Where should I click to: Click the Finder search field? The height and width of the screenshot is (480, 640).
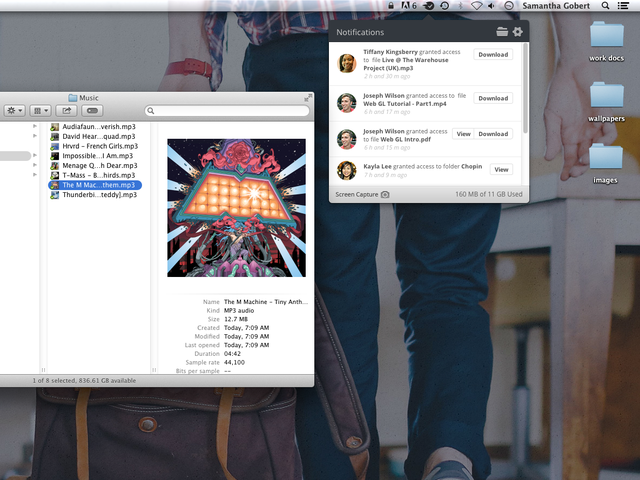pos(230,111)
